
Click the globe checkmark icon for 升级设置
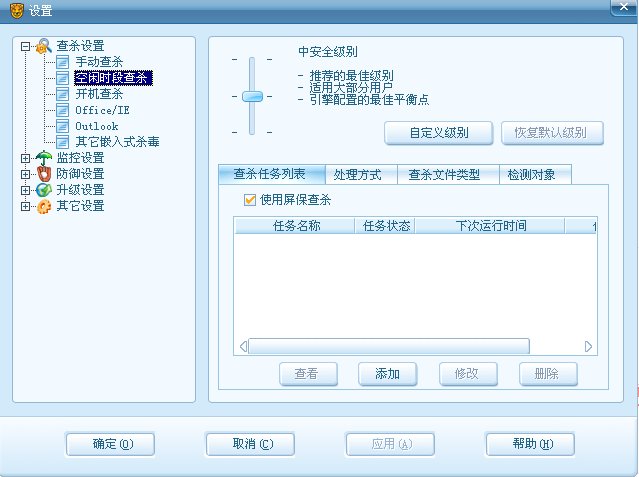click(x=44, y=190)
